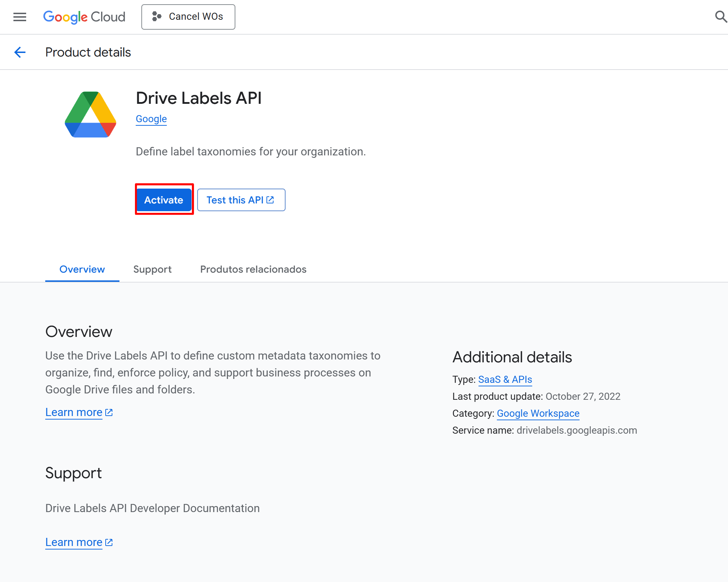Open the hamburger navigation menu
The image size is (728, 582).
coord(20,17)
